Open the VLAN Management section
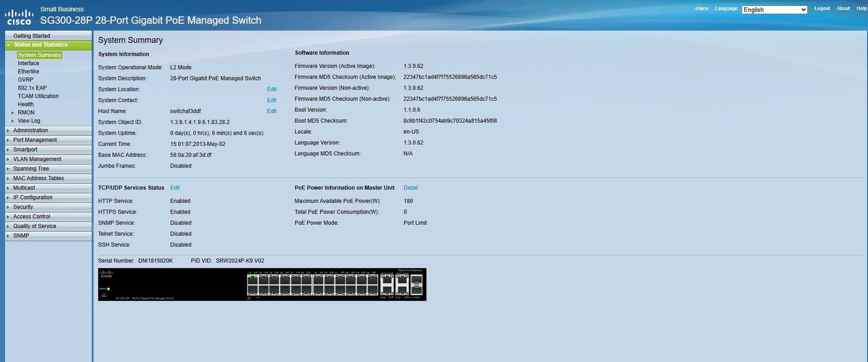 [x=37, y=159]
